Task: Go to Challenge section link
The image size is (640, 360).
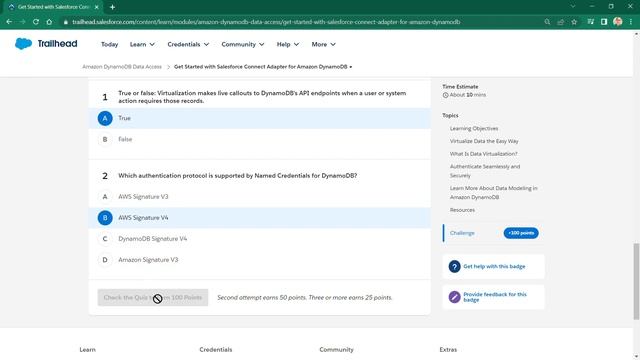Action: click(x=462, y=233)
